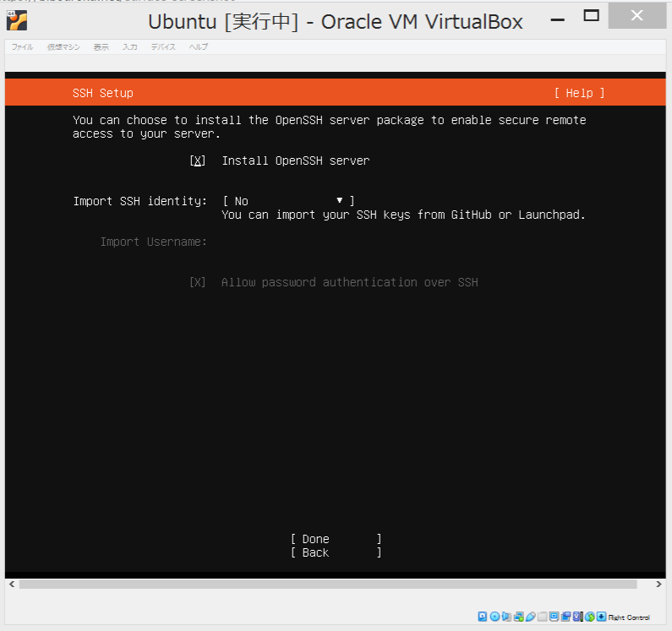This screenshot has width=672, height=631.
Task: Toggle the Install OpenSSH server checkbox
Action: point(197,160)
